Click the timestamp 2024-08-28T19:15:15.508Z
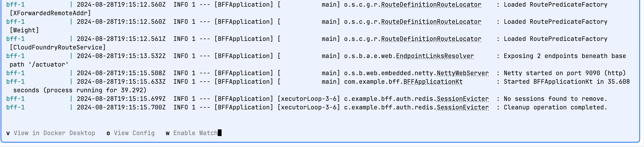 click(121, 73)
